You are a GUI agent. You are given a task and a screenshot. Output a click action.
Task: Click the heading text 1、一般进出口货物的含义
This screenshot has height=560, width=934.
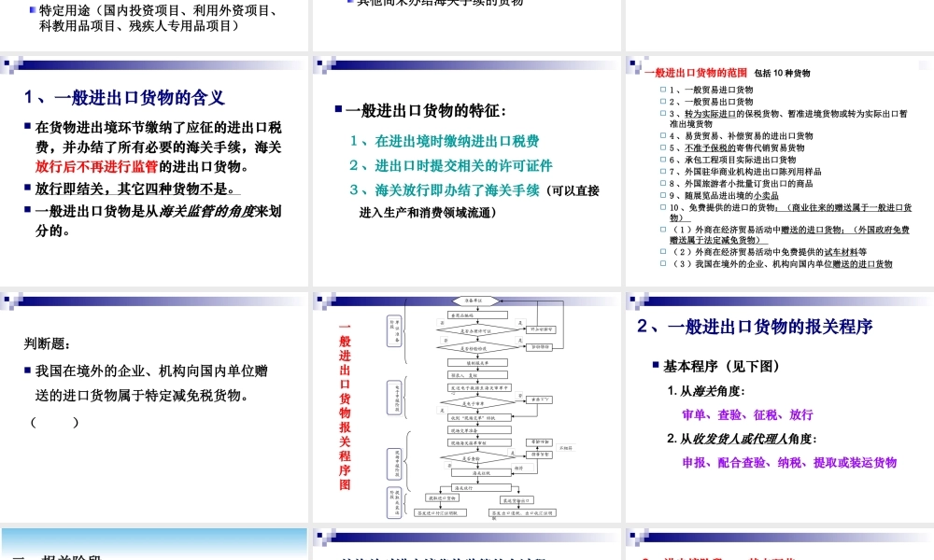click(124, 97)
